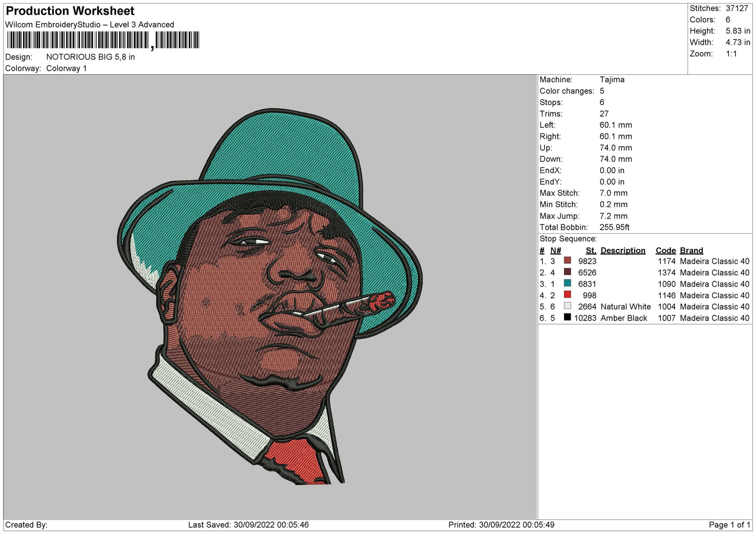This screenshot has height=534, width=756.
Task: Click the 'N#' column header
Action: click(x=556, y=251)
